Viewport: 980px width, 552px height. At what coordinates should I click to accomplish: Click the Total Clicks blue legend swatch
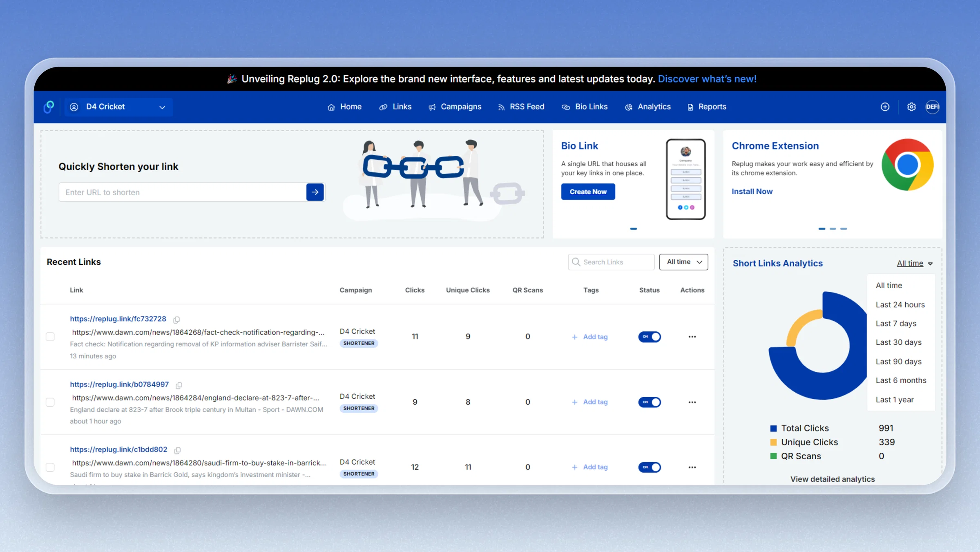[773, 428]
